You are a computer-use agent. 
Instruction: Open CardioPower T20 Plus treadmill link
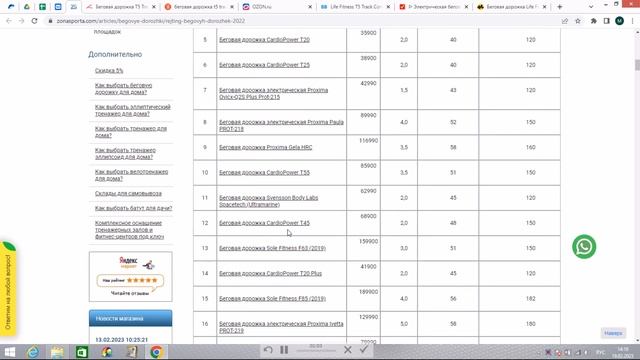[x=271, y=273]
